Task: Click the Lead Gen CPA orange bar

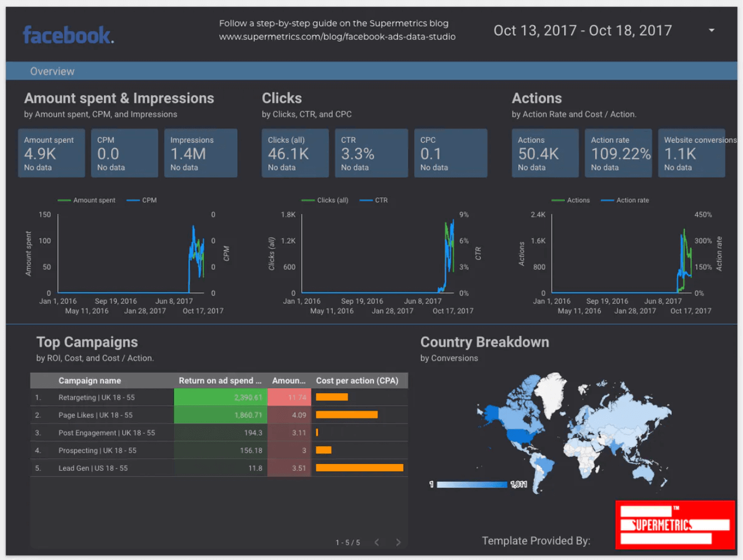Action: click(360, 468)
